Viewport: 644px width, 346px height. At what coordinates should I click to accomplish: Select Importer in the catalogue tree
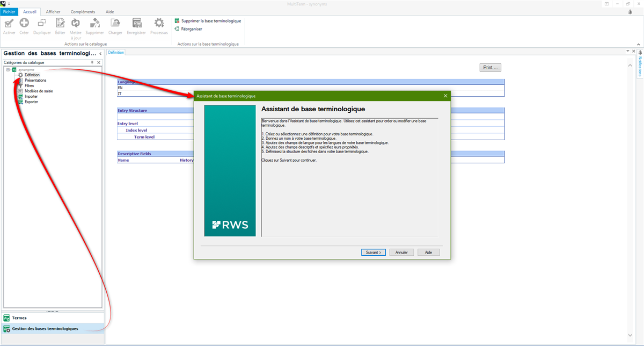pyautogui.click(x=31, y=96)
